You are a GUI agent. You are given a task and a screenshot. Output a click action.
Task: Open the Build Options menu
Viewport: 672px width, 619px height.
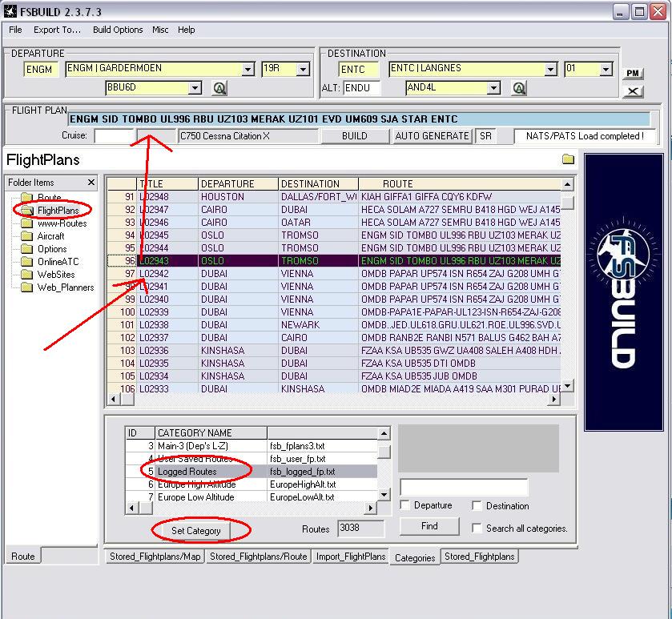pos(118,30)
